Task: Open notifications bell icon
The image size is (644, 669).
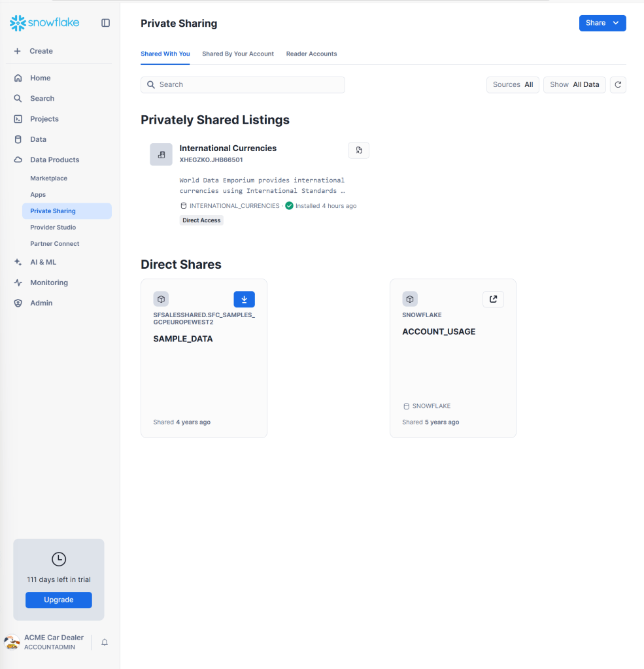Action: coord(105,642)
